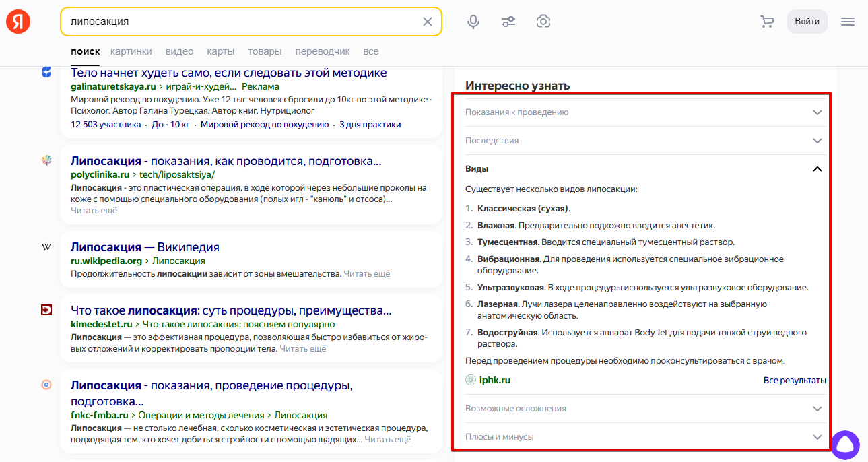Click the klmedestet.ru favicon
868x462 pixels.
46,310
